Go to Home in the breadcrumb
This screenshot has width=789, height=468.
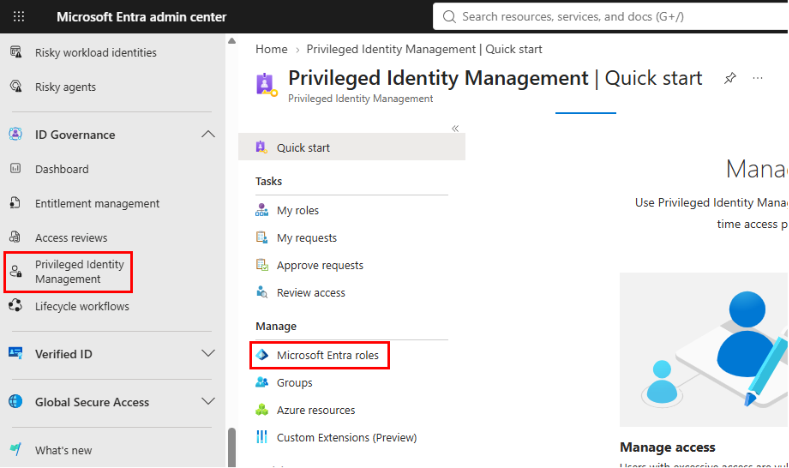[x=271, y=49]
